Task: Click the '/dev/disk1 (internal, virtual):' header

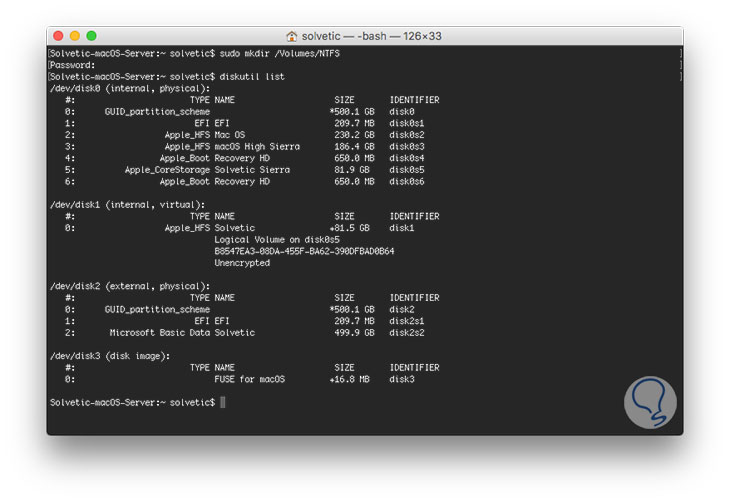Action: tap(127, 205)
